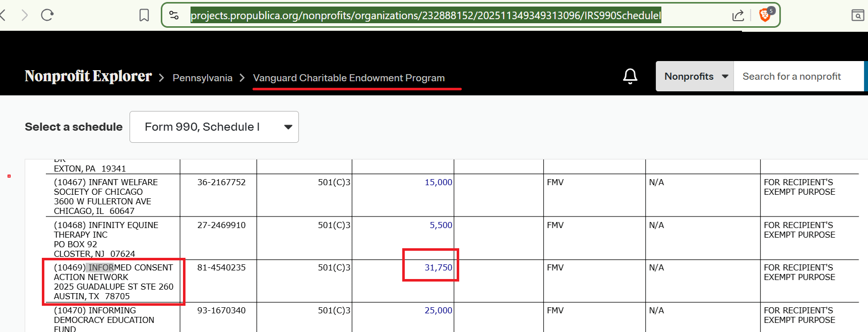Viewport: 868px width, 332px height.
Task: Click the 25,000 amount for Informing Democracy
Action: pyautogui.click(x=438, y=310)
